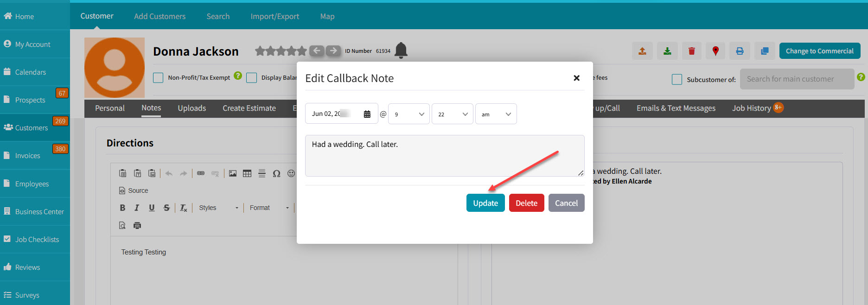Open the Create Estimate tab
The height and width of the screenshot is (305, 868).
coord(249,108)
